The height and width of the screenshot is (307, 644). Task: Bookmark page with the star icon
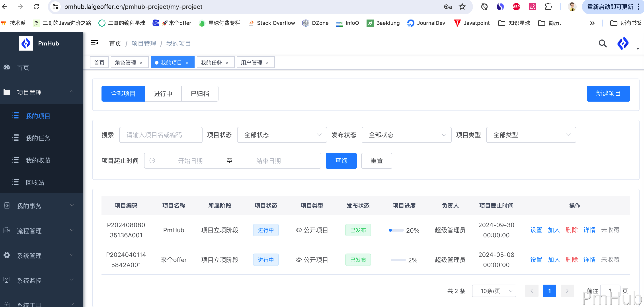462,7
